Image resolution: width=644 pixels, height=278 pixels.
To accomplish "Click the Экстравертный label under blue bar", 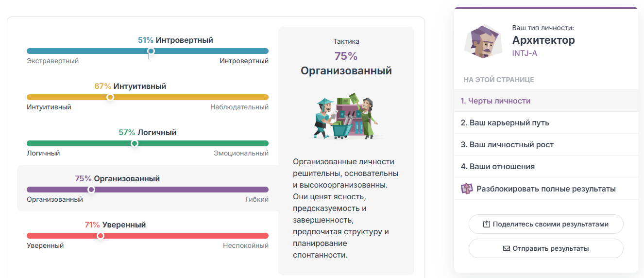I will (52, 61).
